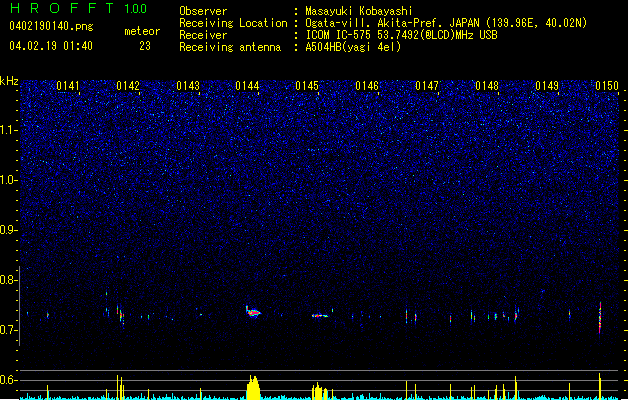Viewport: 629px width, 400px height.
Task: Click the HROFFT program title
Action: (x=62, y=8)
